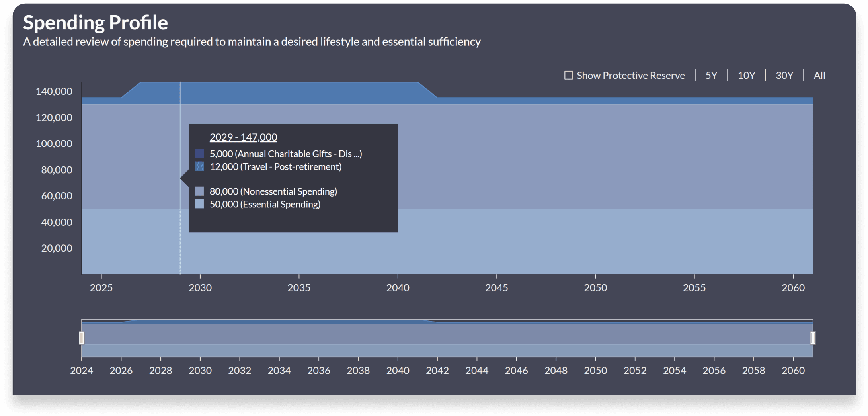Grab the left navigator range handle

[82, 338]
